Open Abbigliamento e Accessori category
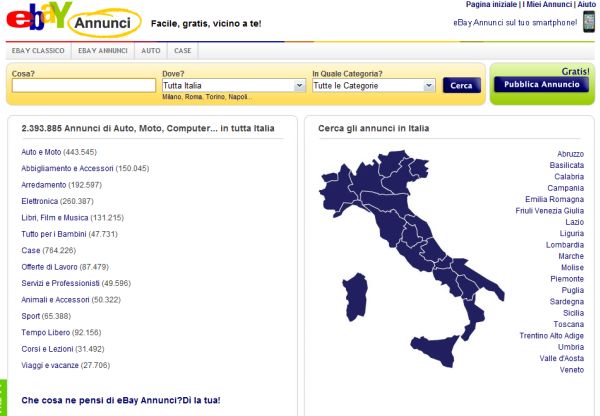Viewport: 600px width, 416px height. pos(67,168)
